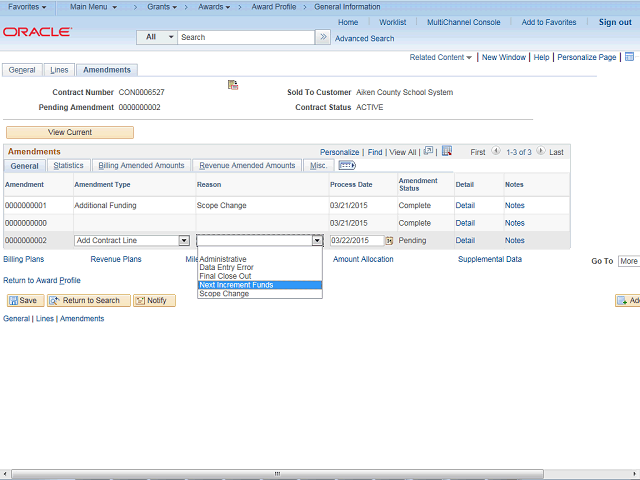The image size is (640, 480).
Task: Click the Return to Search button
Action: (89, 300)
